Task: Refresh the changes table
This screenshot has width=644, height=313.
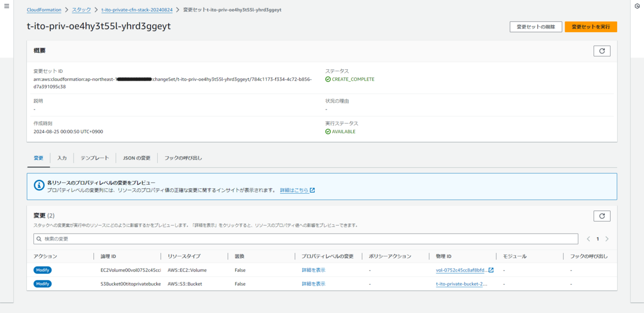Action: 602,216
